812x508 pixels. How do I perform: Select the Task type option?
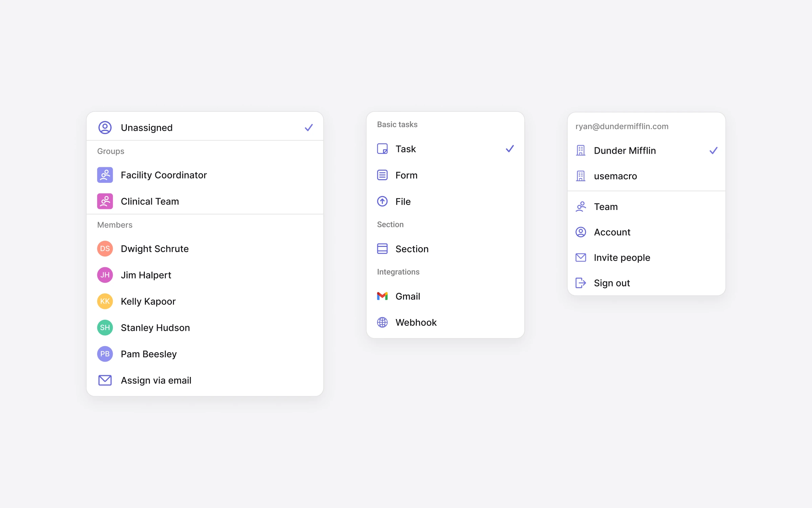pos(445,149)
